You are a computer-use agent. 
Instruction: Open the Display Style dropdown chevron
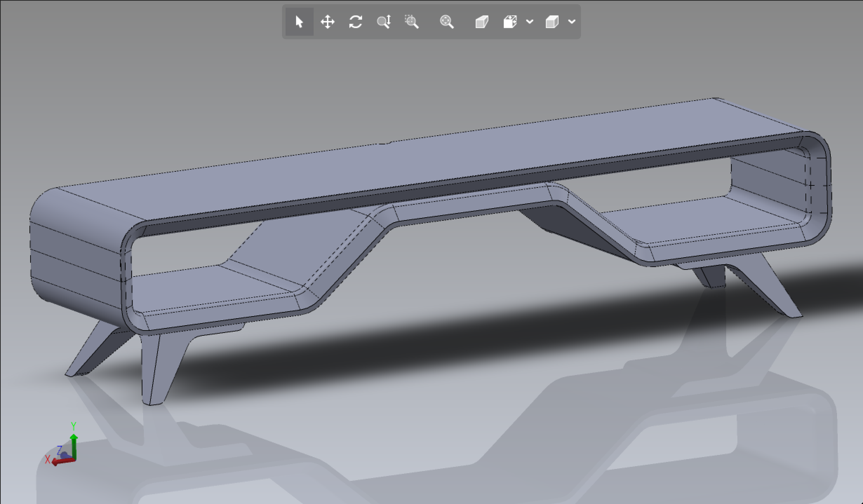572,22
